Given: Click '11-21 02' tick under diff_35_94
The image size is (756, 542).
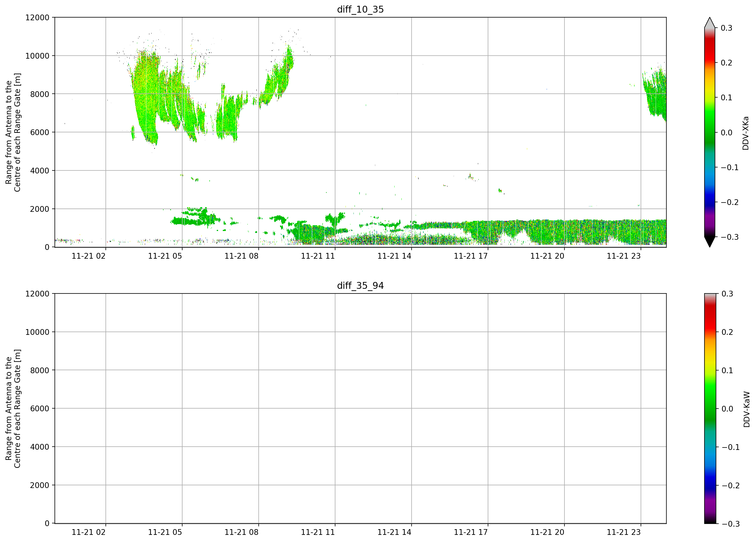Looking at the screenshot, I should point(89,532).
